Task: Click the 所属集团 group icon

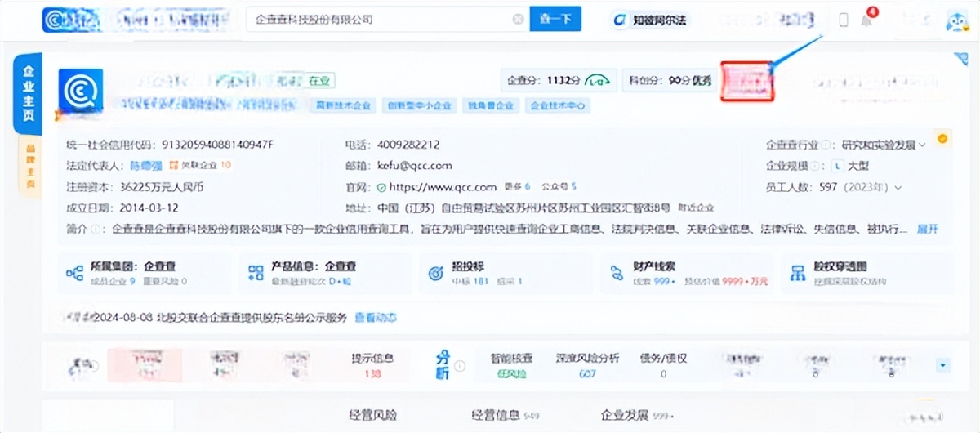Action: tap(75, 274)
